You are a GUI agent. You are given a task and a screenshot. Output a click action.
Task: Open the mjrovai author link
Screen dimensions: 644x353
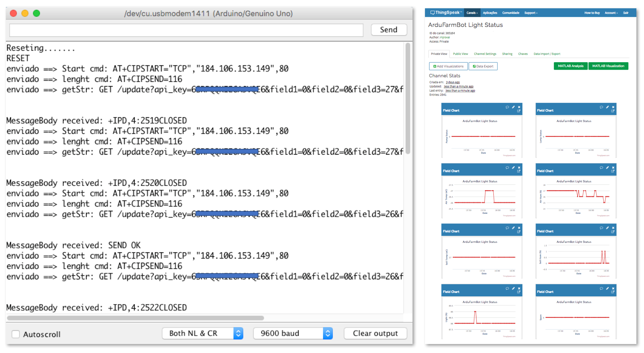tap(445, 37)
